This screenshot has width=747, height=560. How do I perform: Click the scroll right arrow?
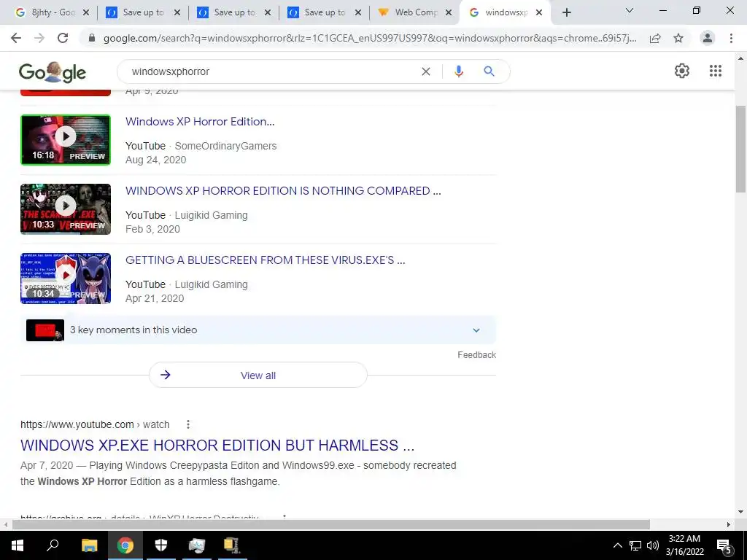tap(729, 524)
